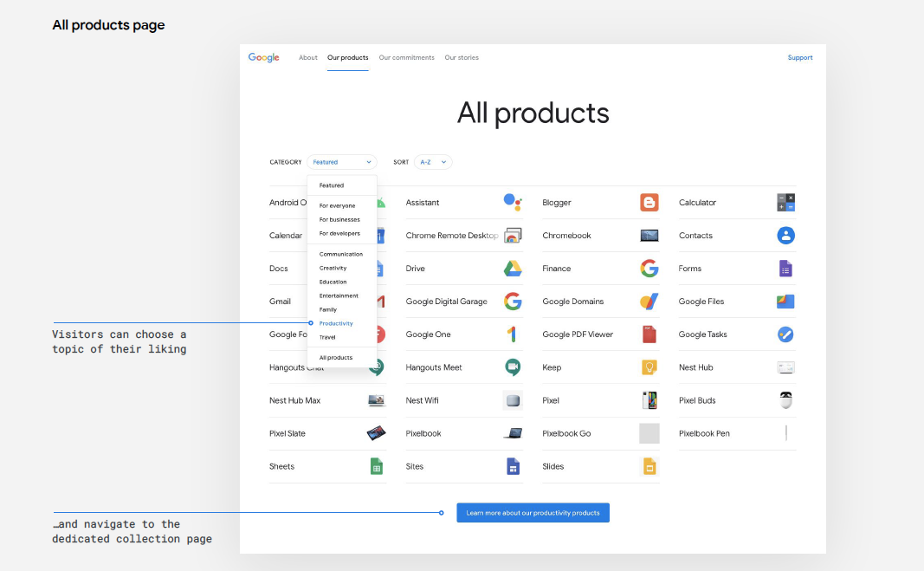Click the Finance Google G icon
The width and height of the screenshot is (924, 571).
(649, 269)
